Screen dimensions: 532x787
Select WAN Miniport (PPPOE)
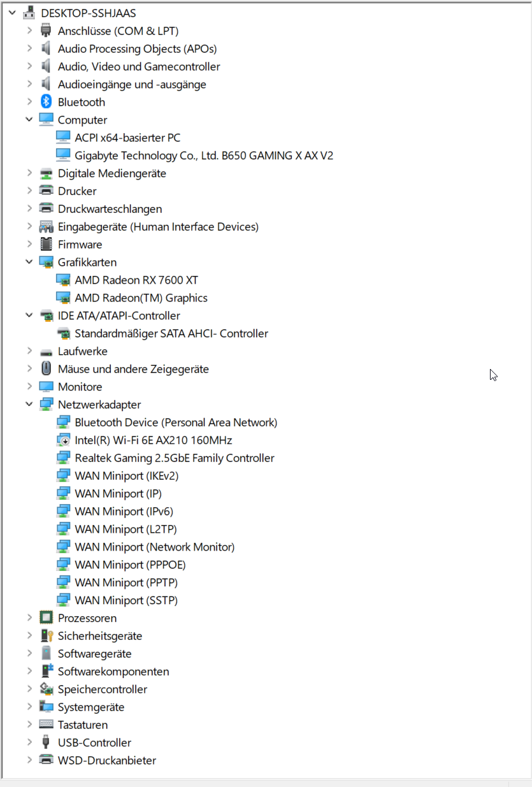(x=130, y=565)
